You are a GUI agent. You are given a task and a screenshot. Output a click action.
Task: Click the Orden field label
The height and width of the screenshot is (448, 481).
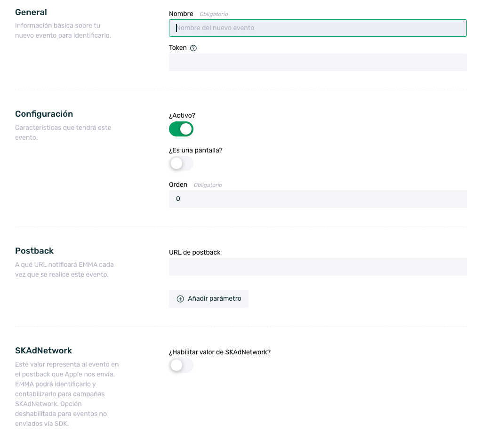click(x=178, y=184)
